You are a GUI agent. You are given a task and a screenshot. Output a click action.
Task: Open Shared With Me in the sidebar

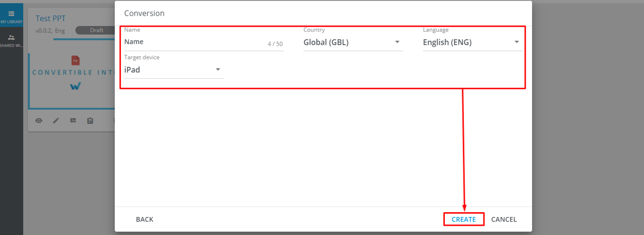[x=11, y=41]
